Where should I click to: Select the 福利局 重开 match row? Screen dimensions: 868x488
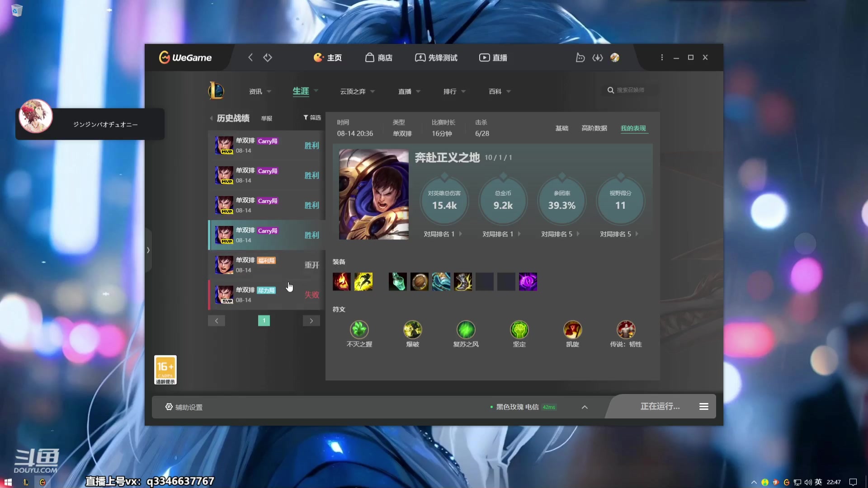tap(267, 265)
